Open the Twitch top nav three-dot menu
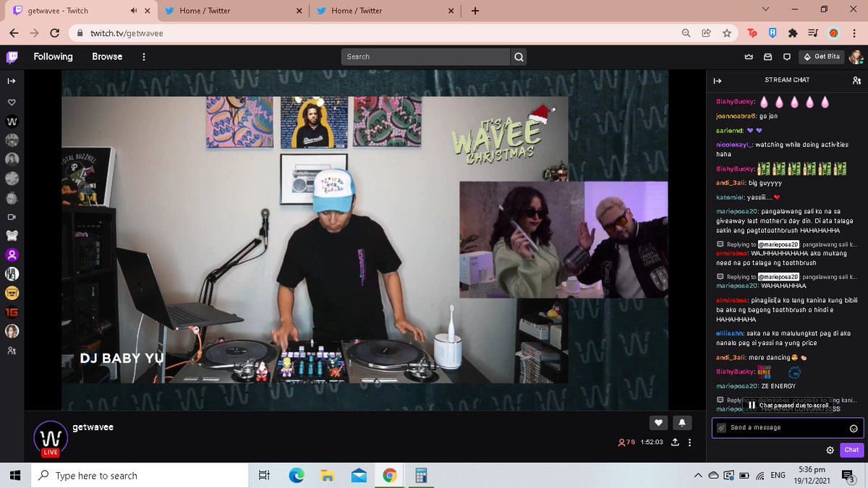 pyautogui.click(x=144, y=56)
